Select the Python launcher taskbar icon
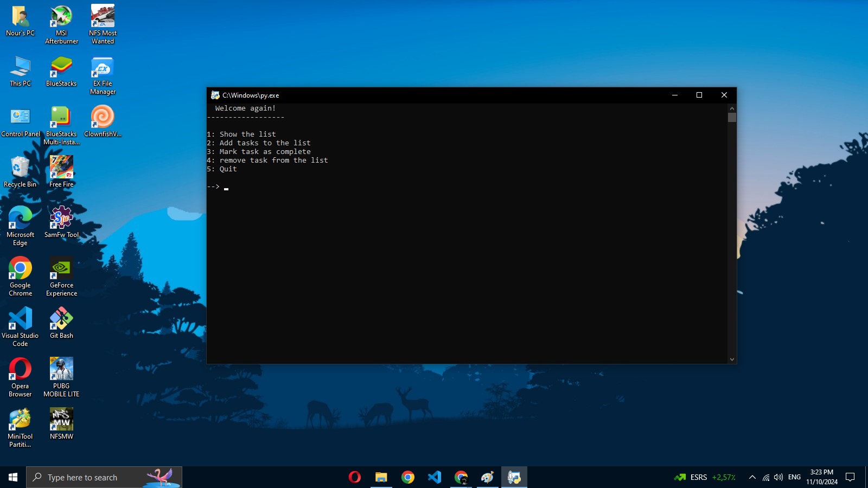The height and width of the screenshot is (488, 868). click(514, 477)
